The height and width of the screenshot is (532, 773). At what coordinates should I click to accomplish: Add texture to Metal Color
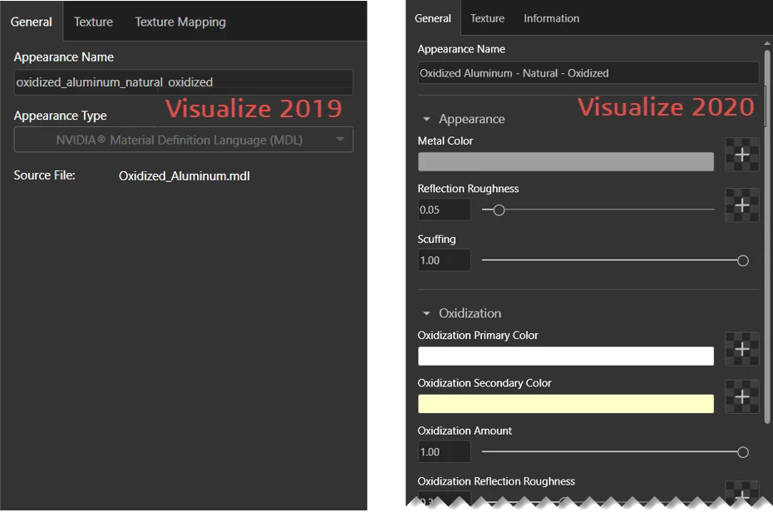741,155
